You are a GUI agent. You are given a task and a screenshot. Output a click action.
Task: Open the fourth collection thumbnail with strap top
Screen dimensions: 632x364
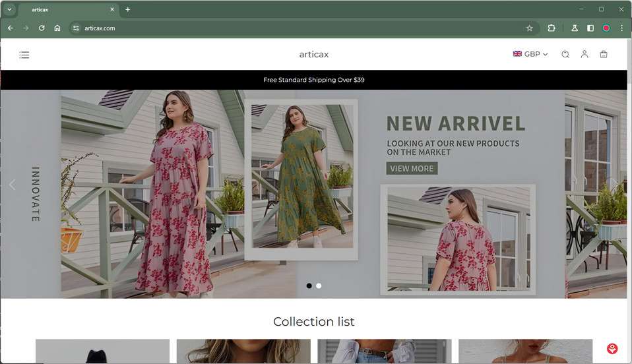(526, 351)
